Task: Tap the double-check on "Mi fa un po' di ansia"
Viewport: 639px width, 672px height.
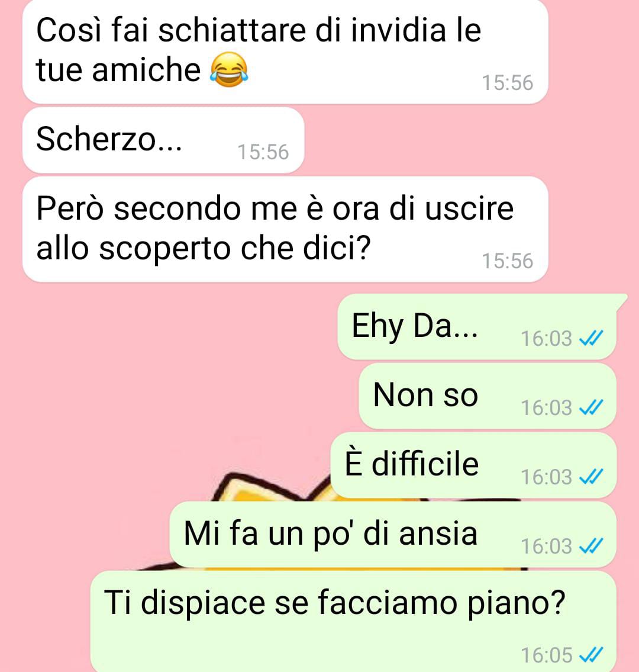Action: point(590,546)
